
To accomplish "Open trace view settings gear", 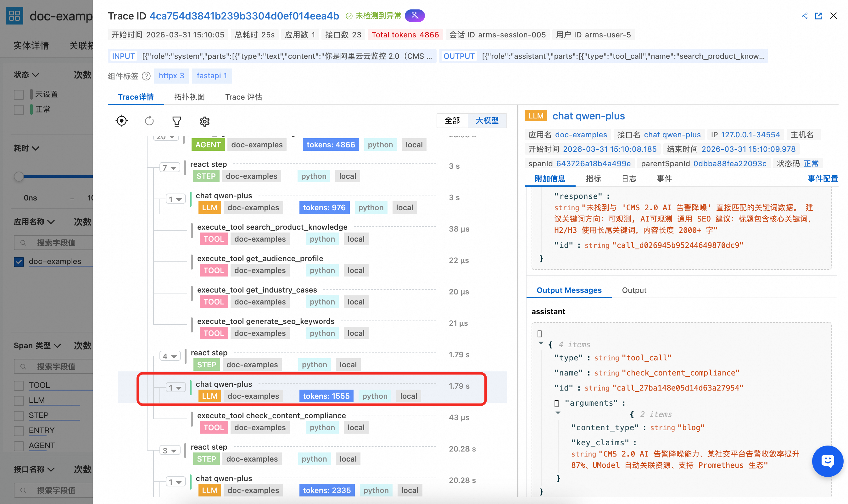I will pos(204,121).
